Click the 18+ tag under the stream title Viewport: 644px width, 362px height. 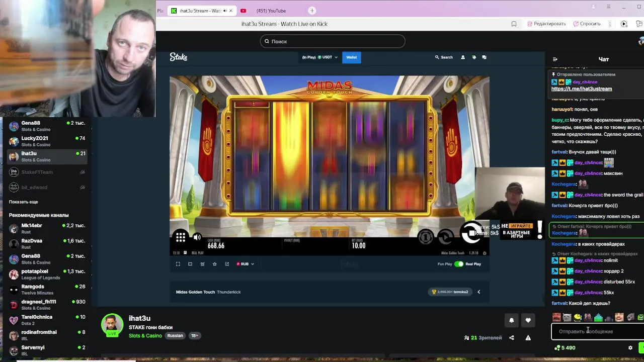pyautogui.click(x=194, y=335)
